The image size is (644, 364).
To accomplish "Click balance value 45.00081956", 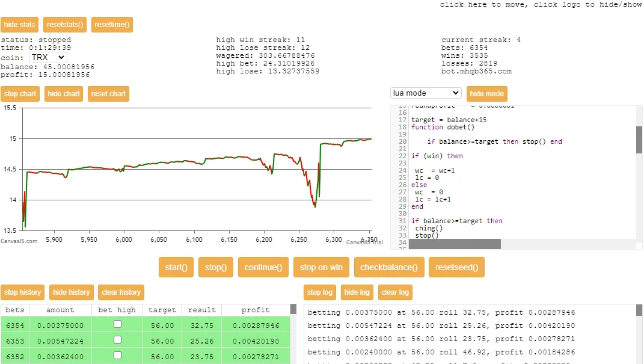I will point(69,67).
